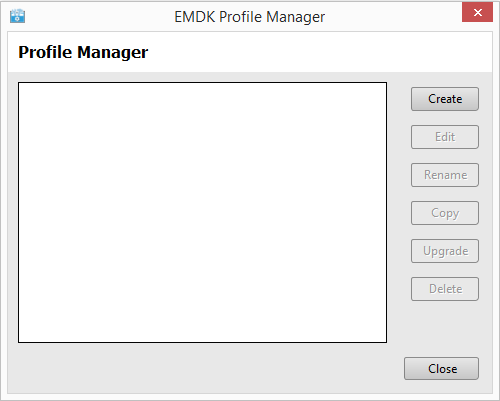Image resolution: width=500 pixels, height=401 pixels.
Task: Close the window with the red X
Action: coord(477,12)
